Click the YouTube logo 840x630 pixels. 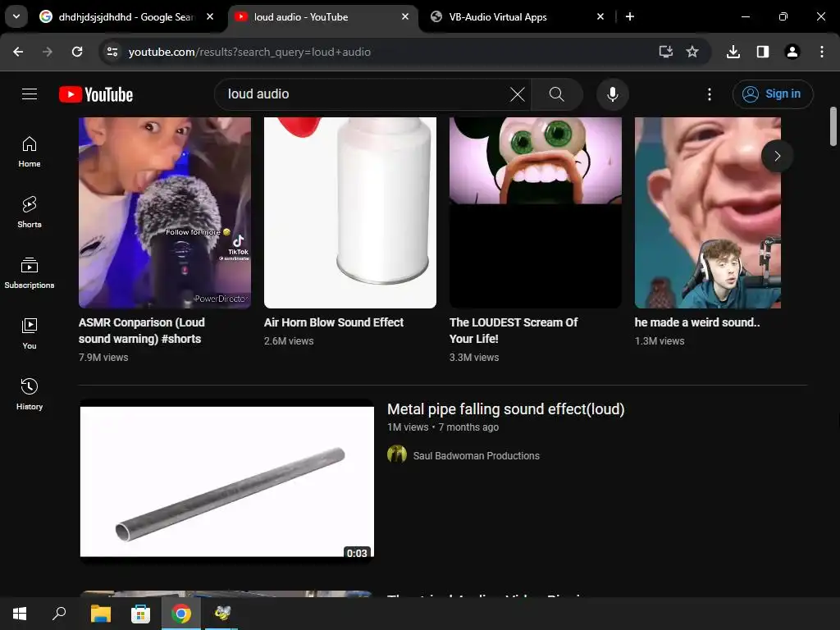(96, 94)
